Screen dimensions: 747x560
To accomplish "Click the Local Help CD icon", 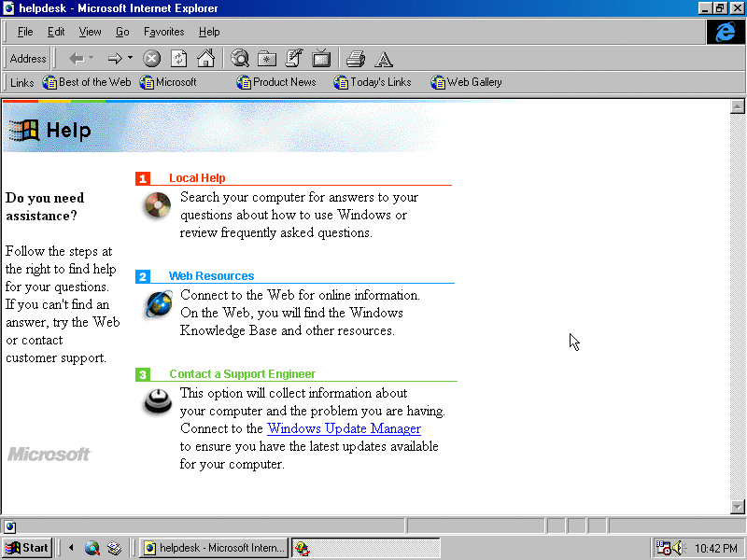I will [158, 205].
